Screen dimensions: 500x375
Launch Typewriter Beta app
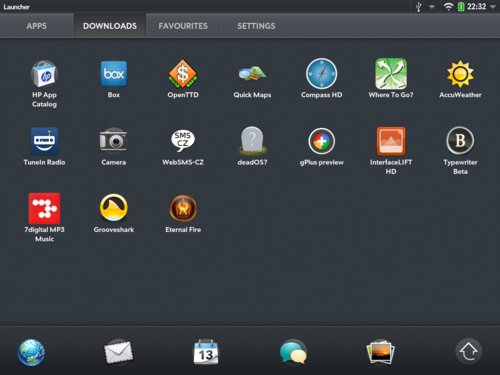coord(460,141)
